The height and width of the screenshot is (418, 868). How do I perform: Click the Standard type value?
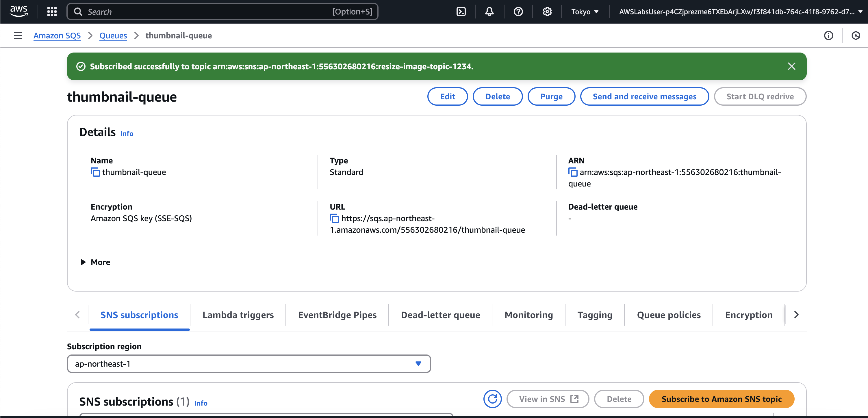point(346,172)
